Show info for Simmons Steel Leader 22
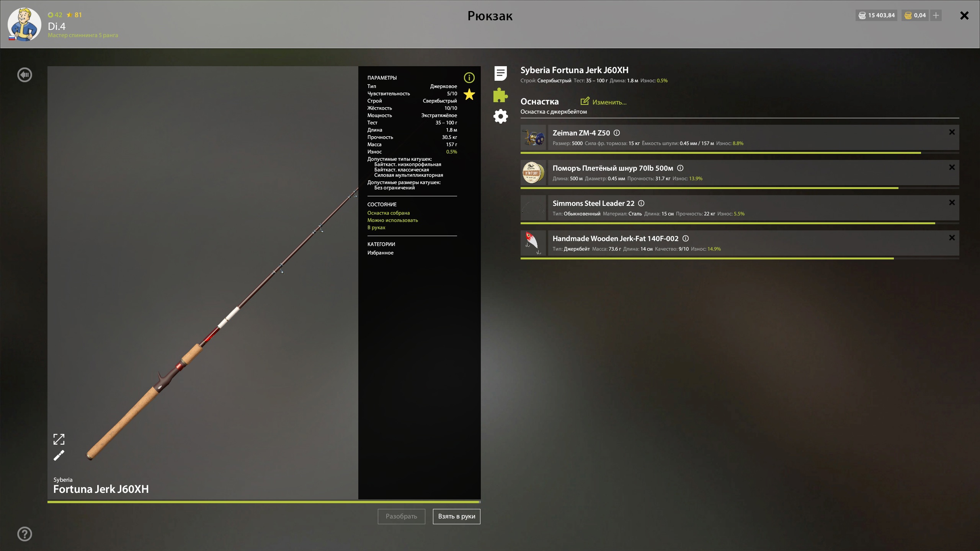 click(x=641, y=203)
